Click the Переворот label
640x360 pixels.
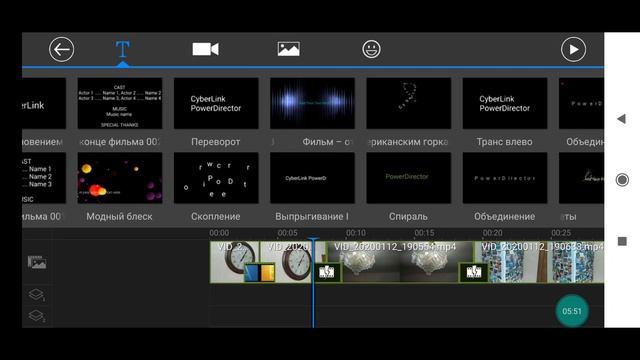pyautogui.click(x=216, y=142)
